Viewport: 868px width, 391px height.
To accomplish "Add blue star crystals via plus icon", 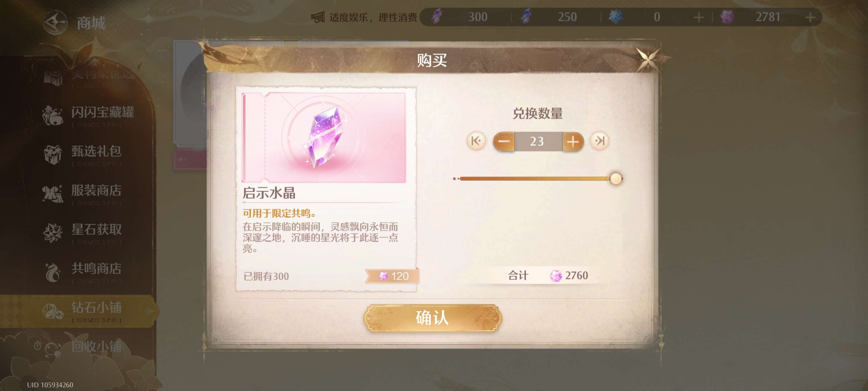I will [699, 17].
